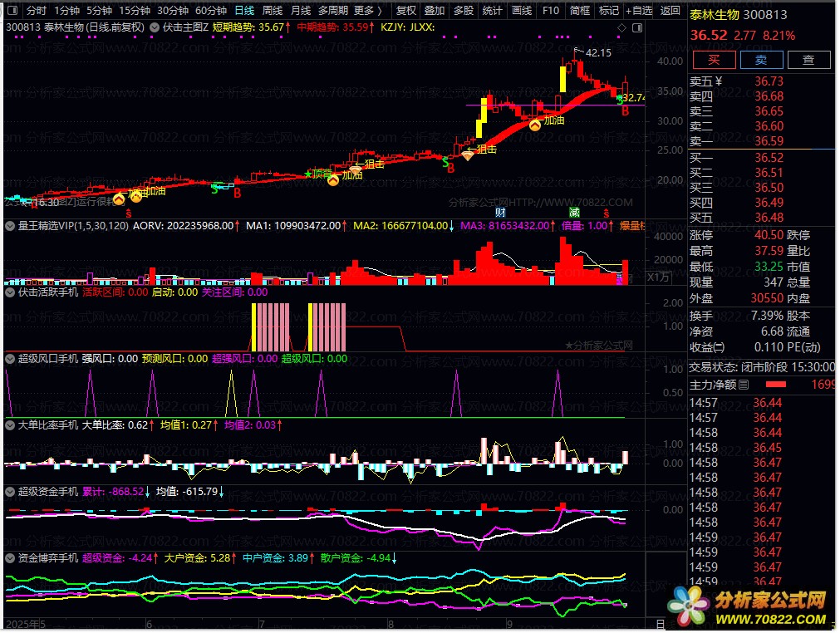
Task: Click the 卖一 price 36.59
Action: pos(769,141)
